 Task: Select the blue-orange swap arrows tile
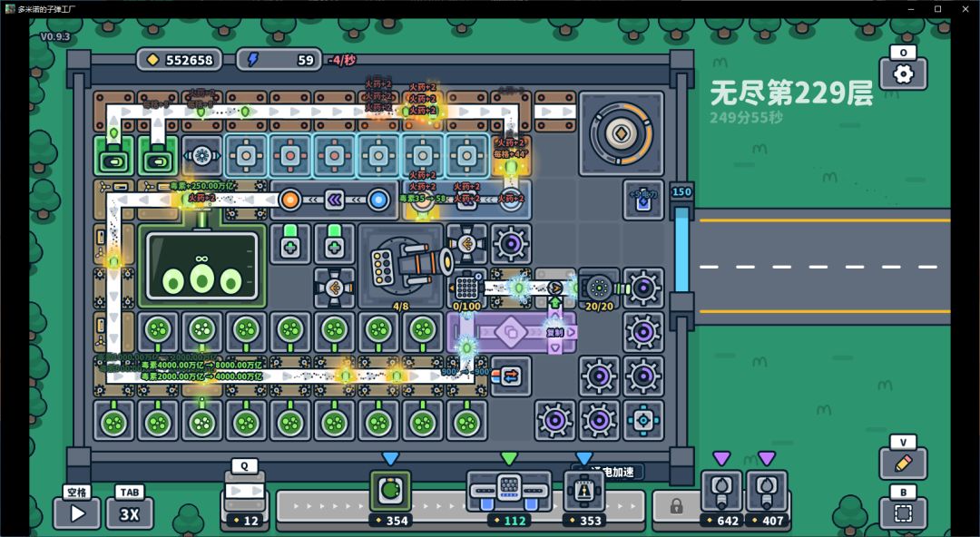pos(511,376)
